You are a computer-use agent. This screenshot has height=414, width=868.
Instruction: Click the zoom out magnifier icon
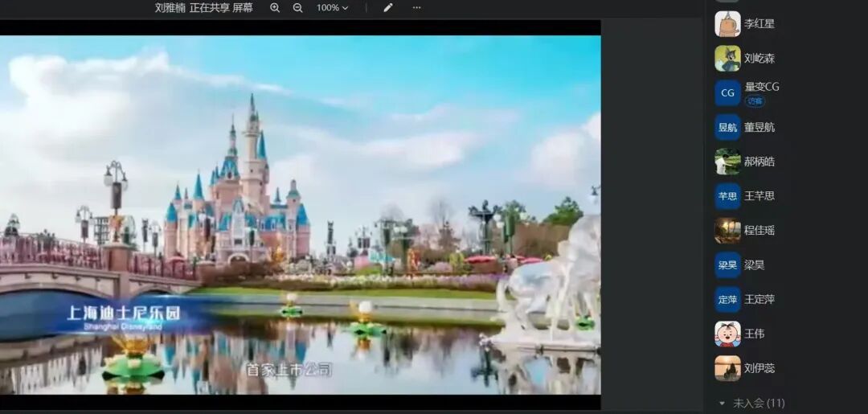point(297,7)
